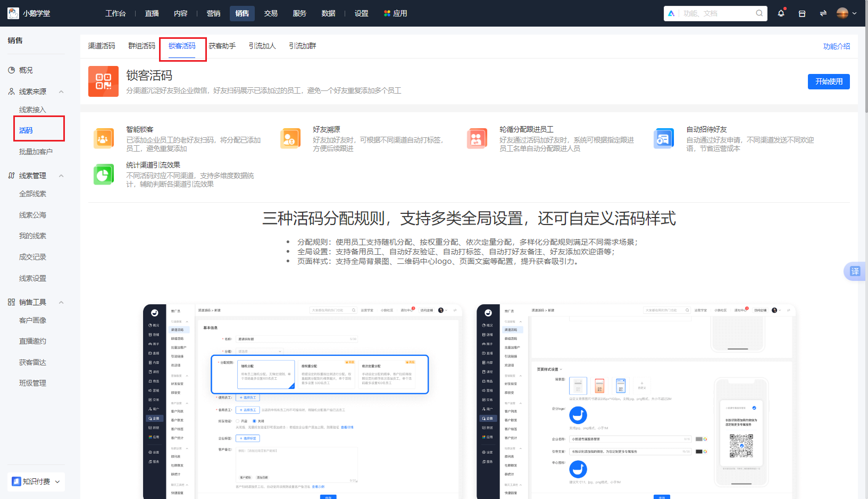Open notifications via the bell icon
868x499 pixels.
point(781,13)
